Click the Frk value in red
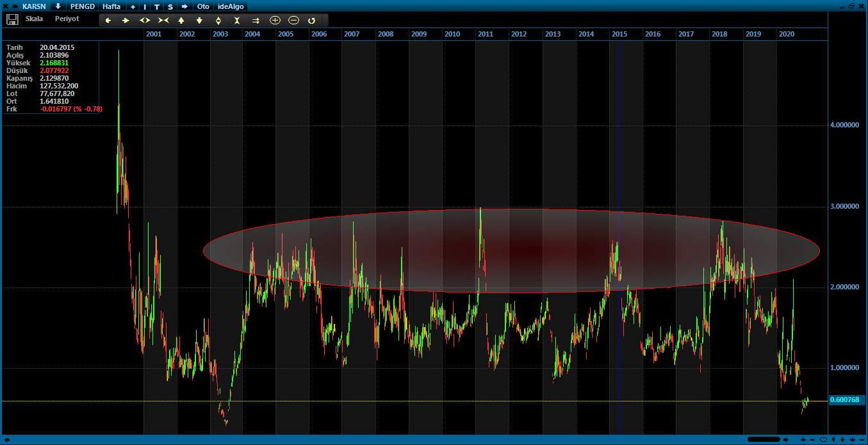 (71, 109)
